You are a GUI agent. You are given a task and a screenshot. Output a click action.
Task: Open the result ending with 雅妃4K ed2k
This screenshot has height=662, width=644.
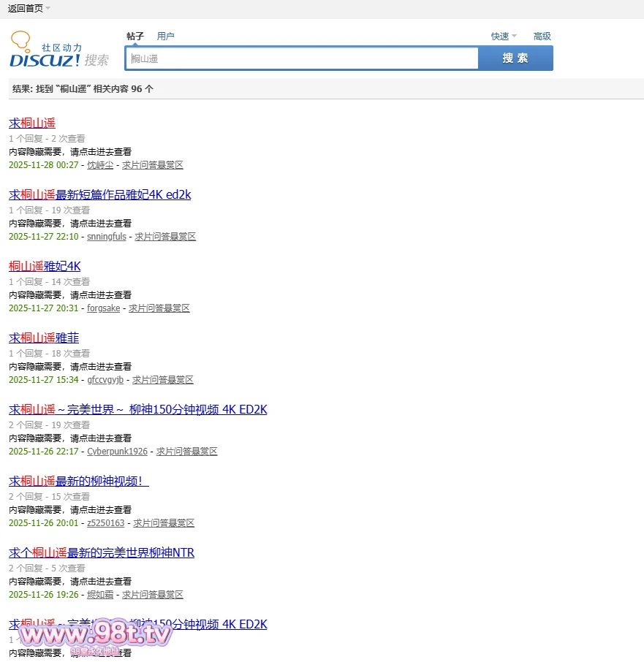99,194
